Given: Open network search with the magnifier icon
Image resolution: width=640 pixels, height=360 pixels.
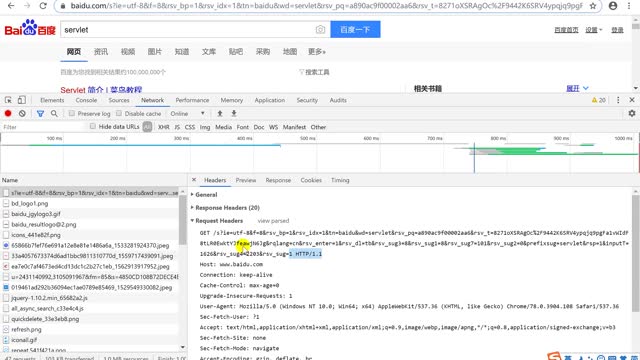Looking at the screenshot, I should click(x=54, y=113).
